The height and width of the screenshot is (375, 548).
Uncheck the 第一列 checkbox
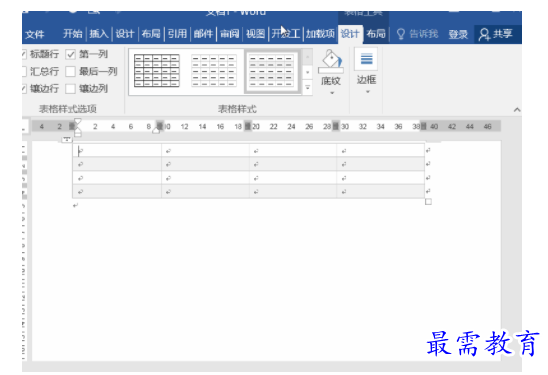tap(71, 54)
